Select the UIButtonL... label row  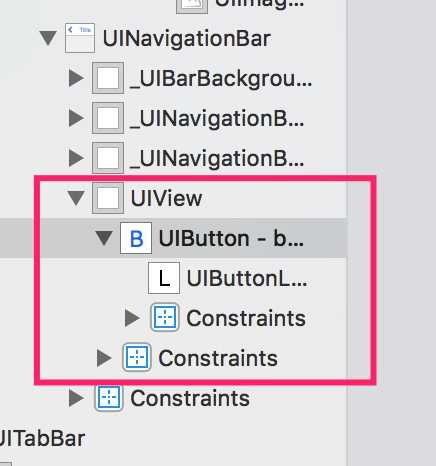(x=173, y=278)
